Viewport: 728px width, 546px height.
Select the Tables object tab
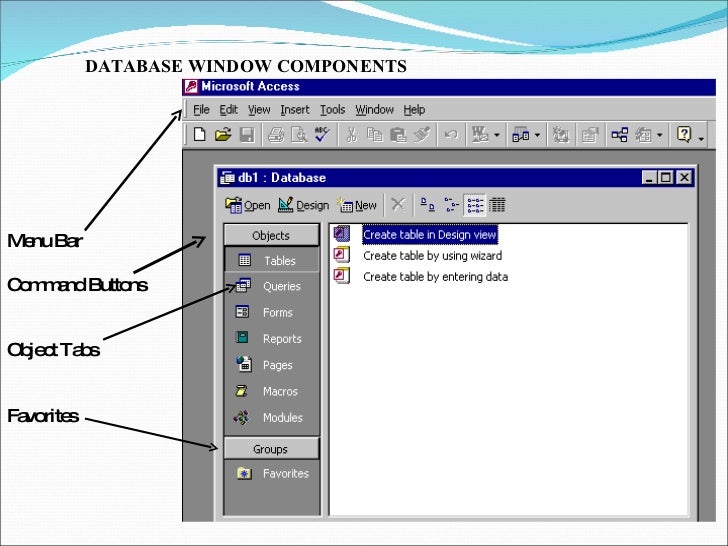point(272,260)
